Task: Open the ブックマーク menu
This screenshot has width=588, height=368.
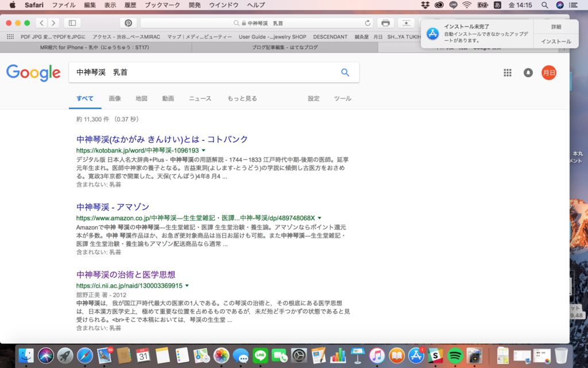Action: [x=163, y=5]
